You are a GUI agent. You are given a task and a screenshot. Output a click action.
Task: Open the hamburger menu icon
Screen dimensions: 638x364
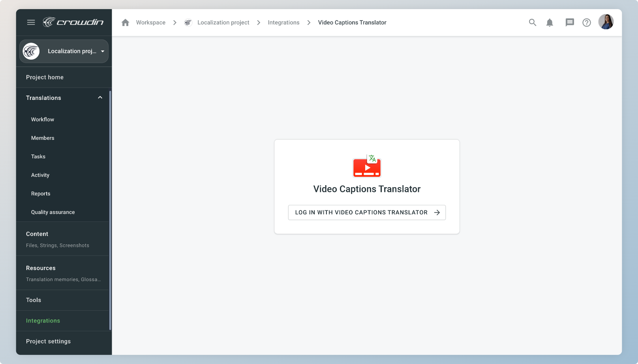[31, 23]
